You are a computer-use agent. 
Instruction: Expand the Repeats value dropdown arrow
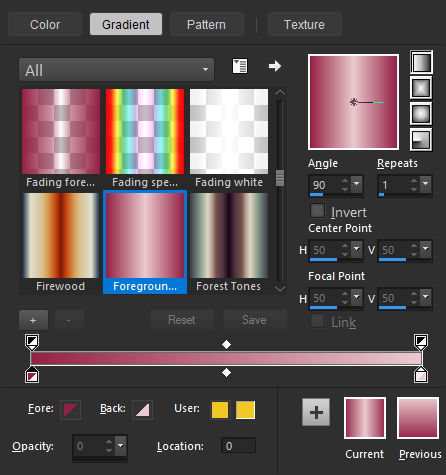point(426,184)
